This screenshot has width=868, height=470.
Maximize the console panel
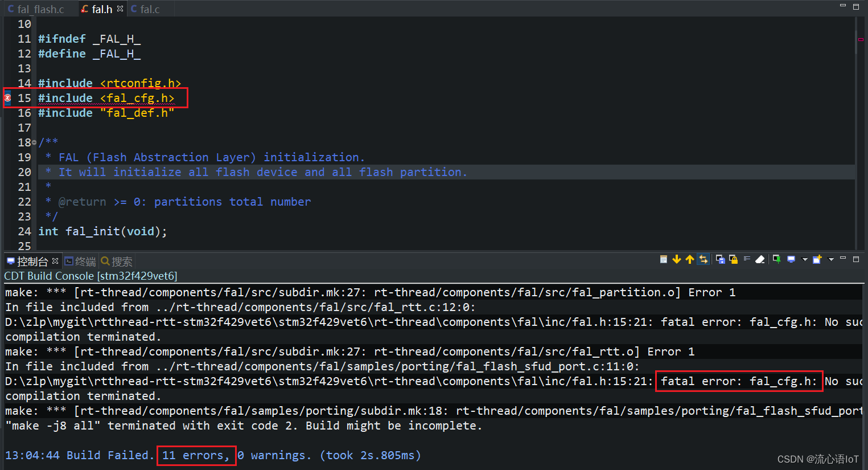[x=856, y=259]
